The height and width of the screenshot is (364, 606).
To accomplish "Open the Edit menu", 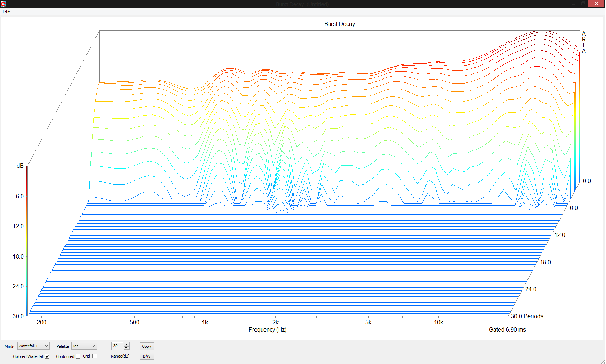I will tap(6, 12).
